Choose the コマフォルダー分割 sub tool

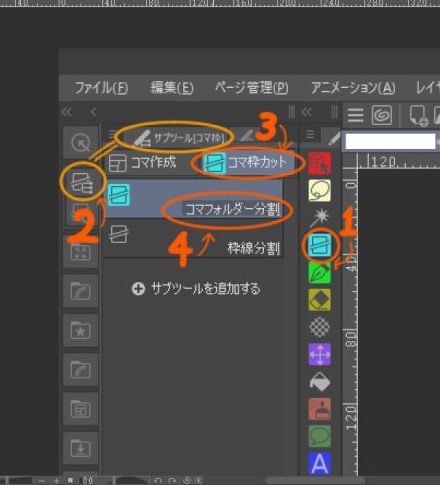coord(195,199)
